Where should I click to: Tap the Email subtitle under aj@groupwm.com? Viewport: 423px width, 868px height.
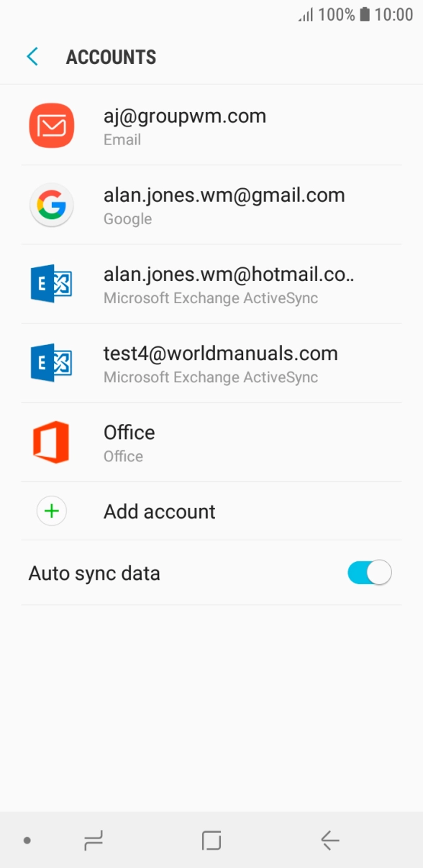click(x=122, y=139)
